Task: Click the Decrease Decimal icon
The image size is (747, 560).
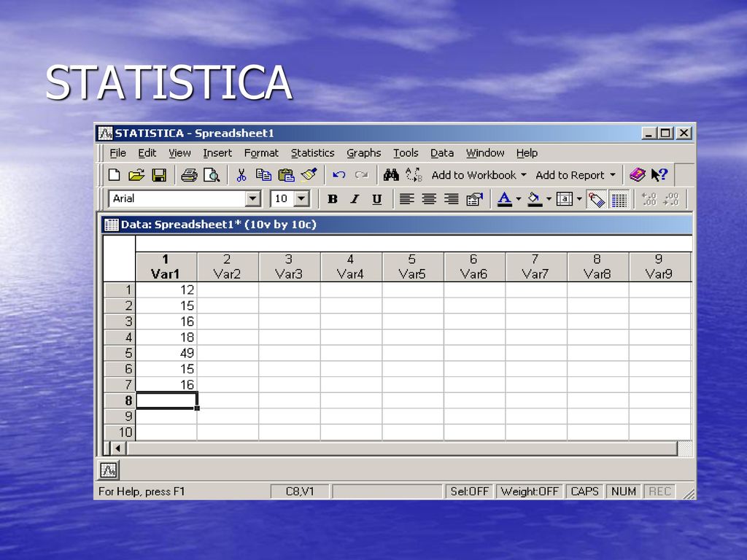Action: tap(671, 199)
